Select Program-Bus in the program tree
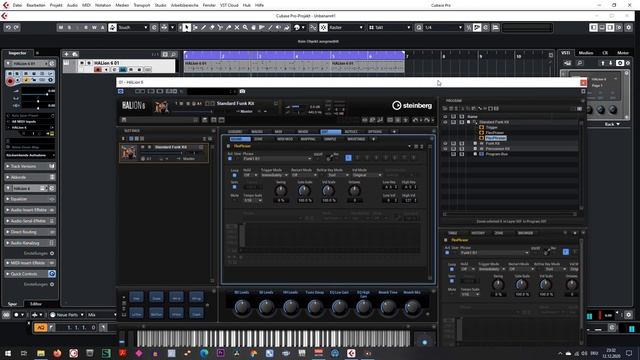Screen dimensions: 640x360 click(496, 154)
